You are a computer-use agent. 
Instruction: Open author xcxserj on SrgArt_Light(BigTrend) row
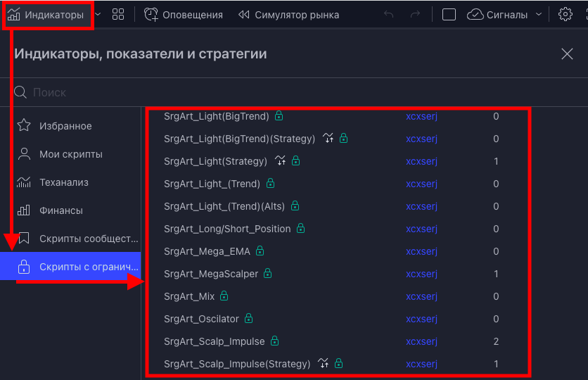coord(421,116)
